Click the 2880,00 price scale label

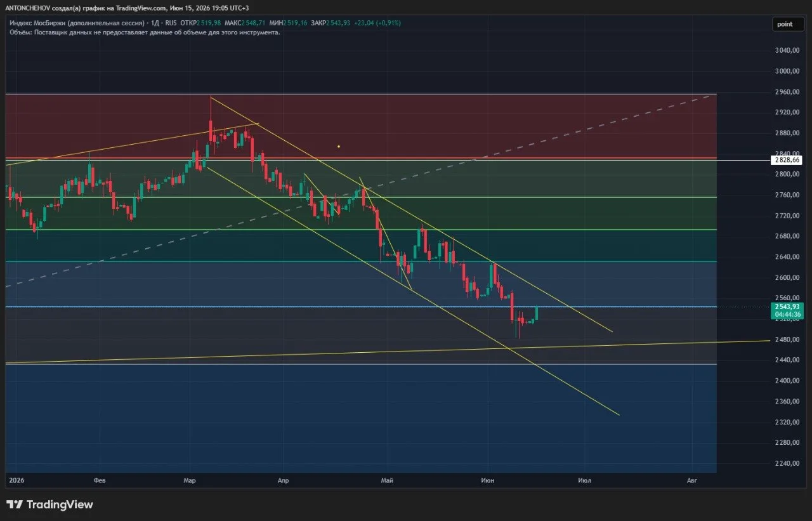tap(789, 133)
